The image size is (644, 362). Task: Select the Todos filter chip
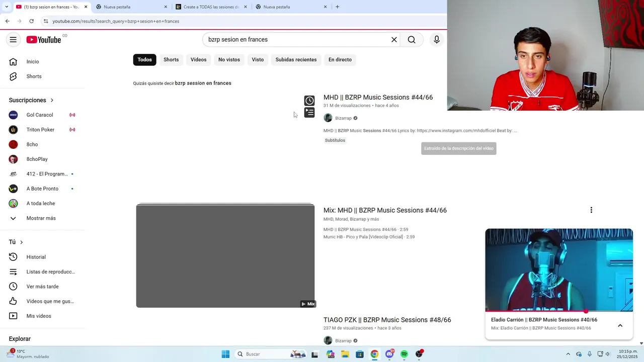144,59
